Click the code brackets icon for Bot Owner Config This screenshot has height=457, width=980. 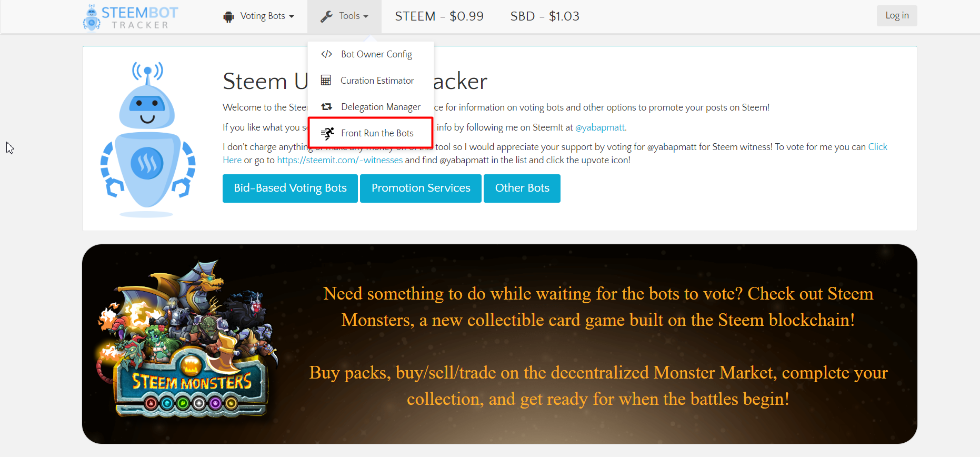coord(326,54)
